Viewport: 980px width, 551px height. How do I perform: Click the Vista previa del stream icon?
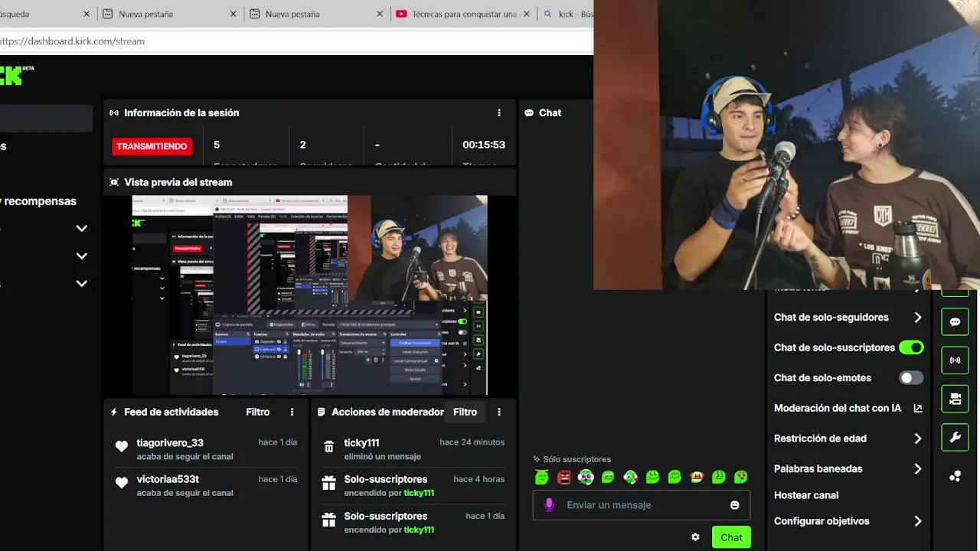114,182
